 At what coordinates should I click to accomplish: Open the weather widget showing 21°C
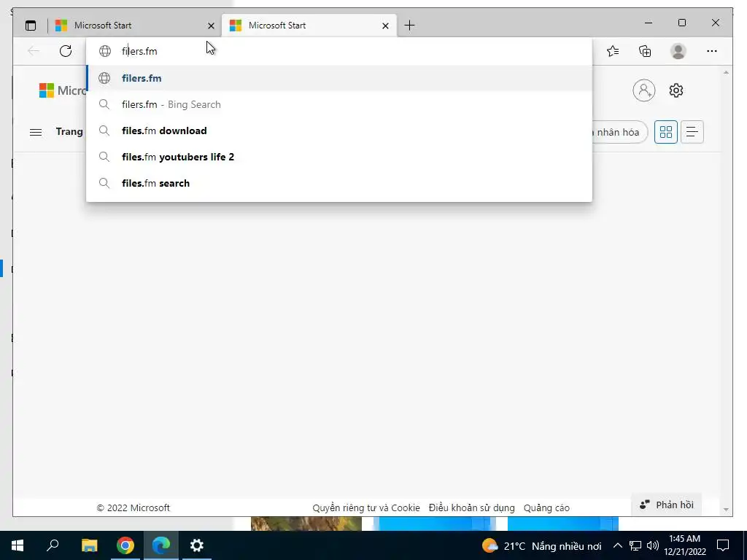click(541, 545)
